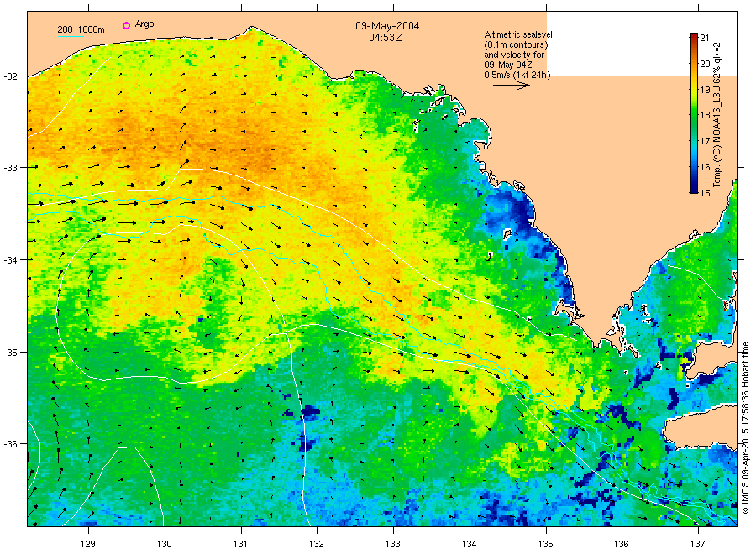Click longitude axis label 129
Viewport: 756px width, 554px height.
point(88,545)
